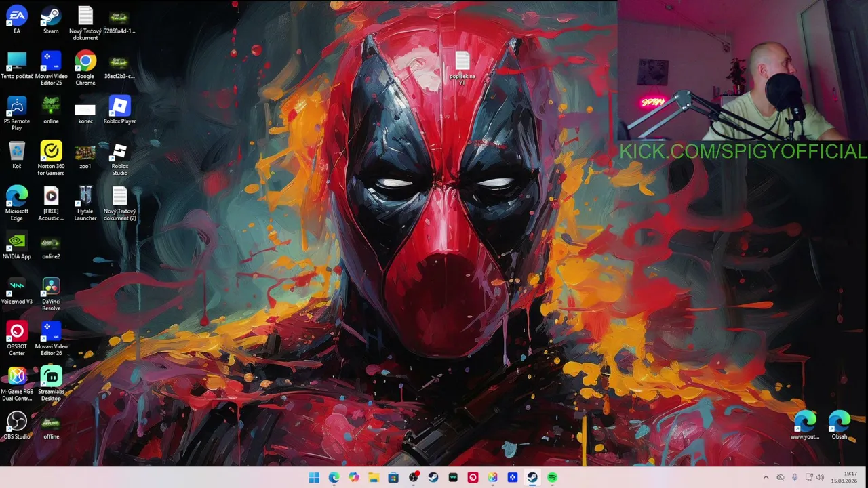Open the Windows Start menu
868x488 pixels.
click(314, 478)
